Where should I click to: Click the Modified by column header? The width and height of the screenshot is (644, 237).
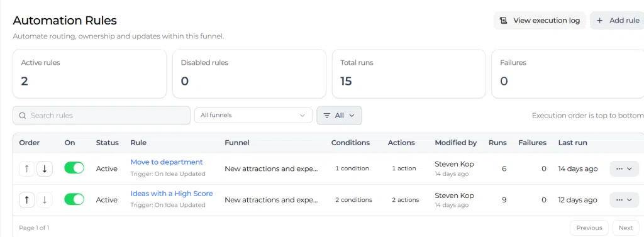[x=456, y=143]
